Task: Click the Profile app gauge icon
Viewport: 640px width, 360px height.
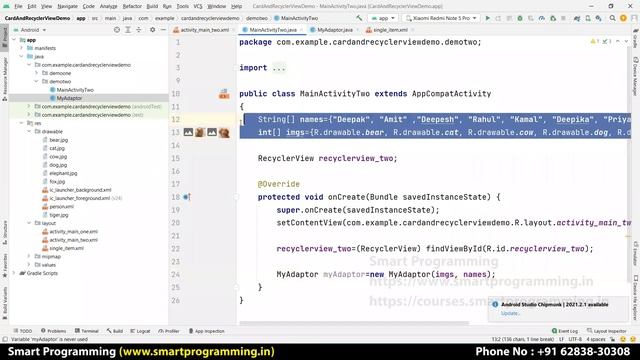Action: [x=542, y=18]
